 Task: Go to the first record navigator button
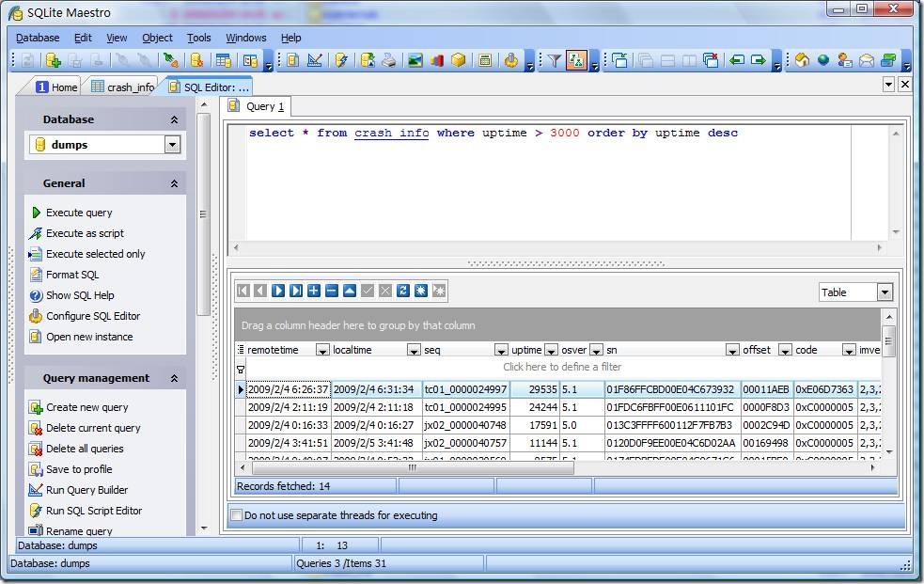click(x=243, y=291)
